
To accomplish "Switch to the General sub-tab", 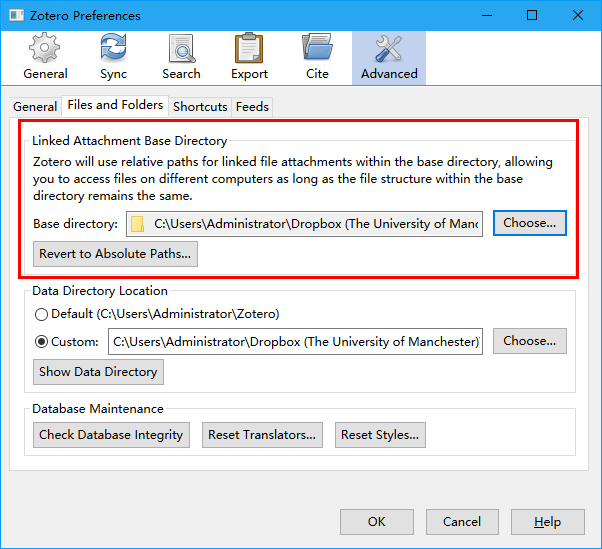I will pos(35,106).
